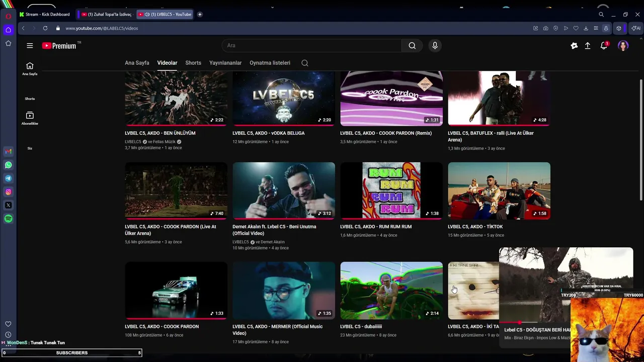
Task: Click the YouTube search magnifier button
Action: [412, 46]
